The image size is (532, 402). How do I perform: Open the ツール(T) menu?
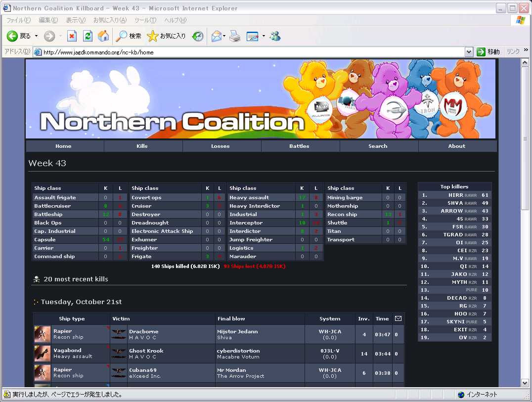coord(145,20)
